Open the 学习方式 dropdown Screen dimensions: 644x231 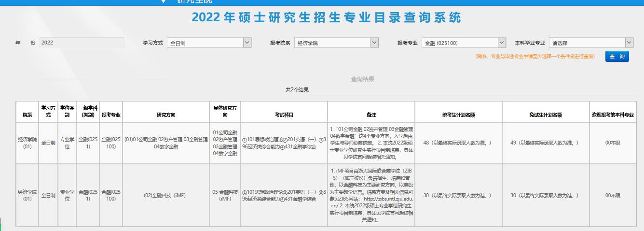209,43
